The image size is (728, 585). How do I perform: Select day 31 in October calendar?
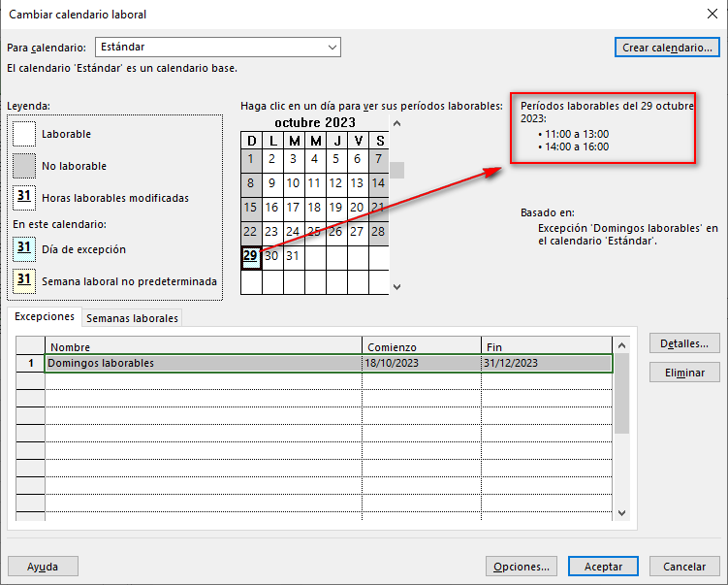(294, 256)
